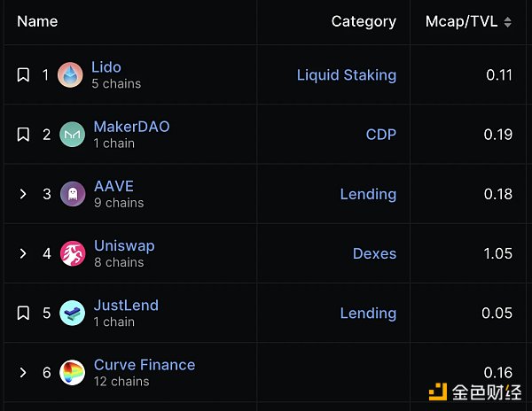Click the Lido protocol logo icon

70,75
